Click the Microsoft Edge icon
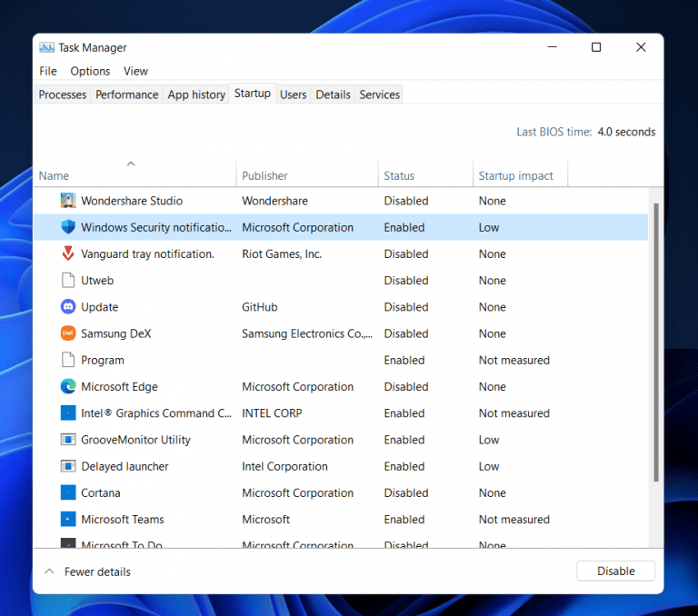Image resolution: width=698 pixels, height=616 pixels. click(68, 387)
